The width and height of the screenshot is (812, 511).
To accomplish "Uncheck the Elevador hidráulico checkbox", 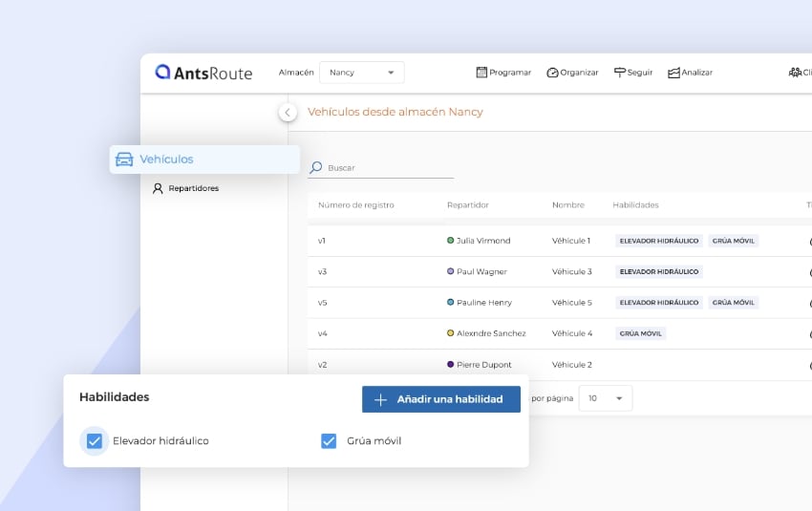I will click(94, 441).
